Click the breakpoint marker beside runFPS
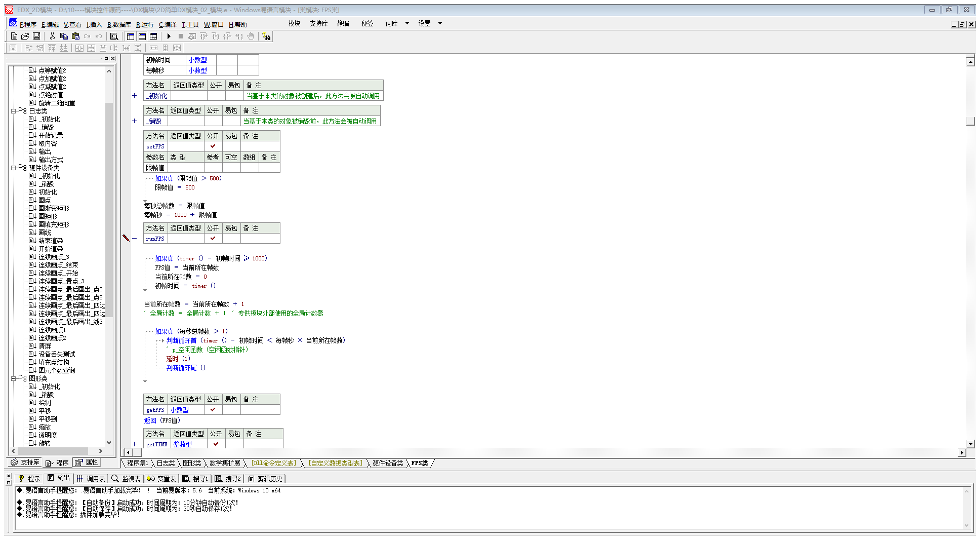 [126, 238]
